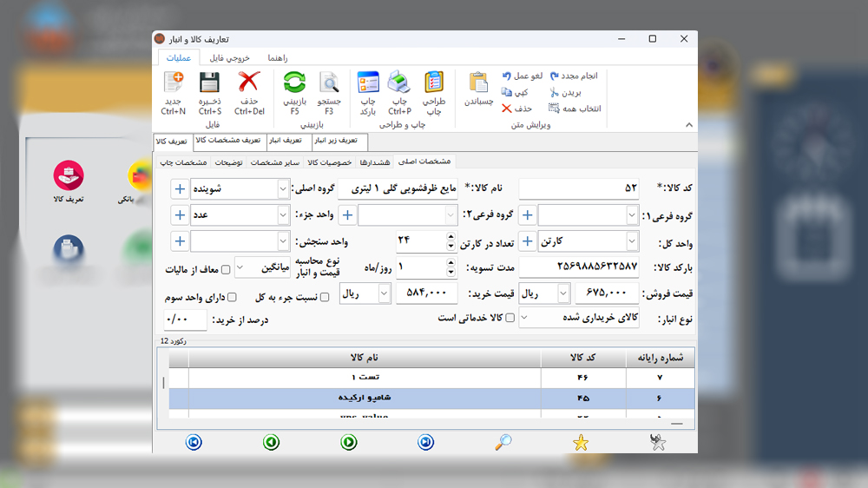This screenshot has width=868, height=488.
Task: Click the چاپ بارکد (Print barcode) icon
Action: coord(368,84)
